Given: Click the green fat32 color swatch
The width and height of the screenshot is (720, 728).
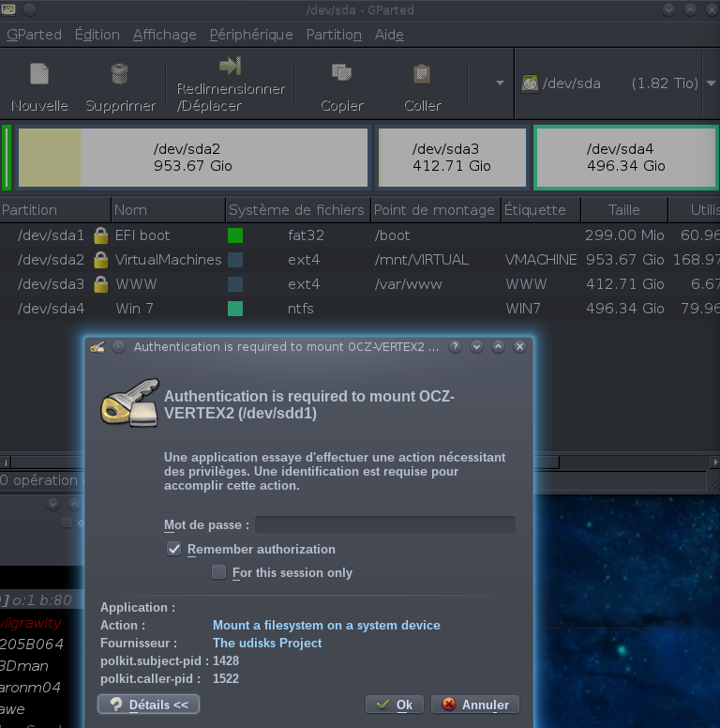Looking at the screenshot, I should pyautogui.click(x=235, y=235).
